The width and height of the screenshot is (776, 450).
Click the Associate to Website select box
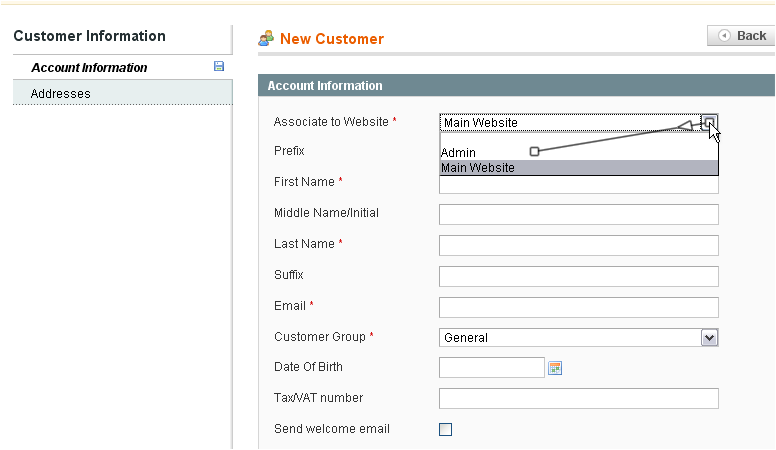579,122
